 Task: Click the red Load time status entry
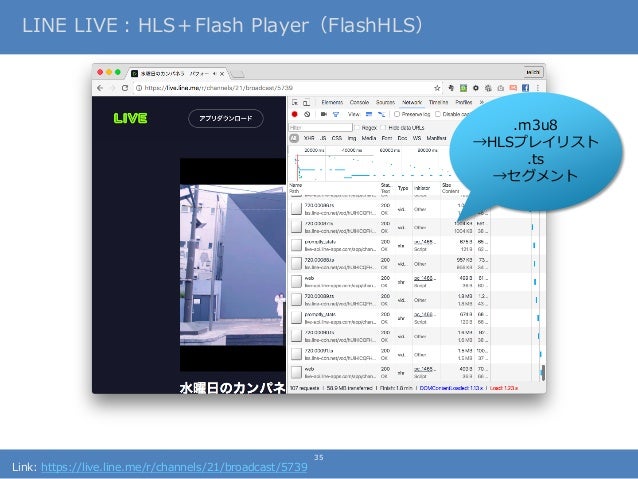(x=504, y=388)
